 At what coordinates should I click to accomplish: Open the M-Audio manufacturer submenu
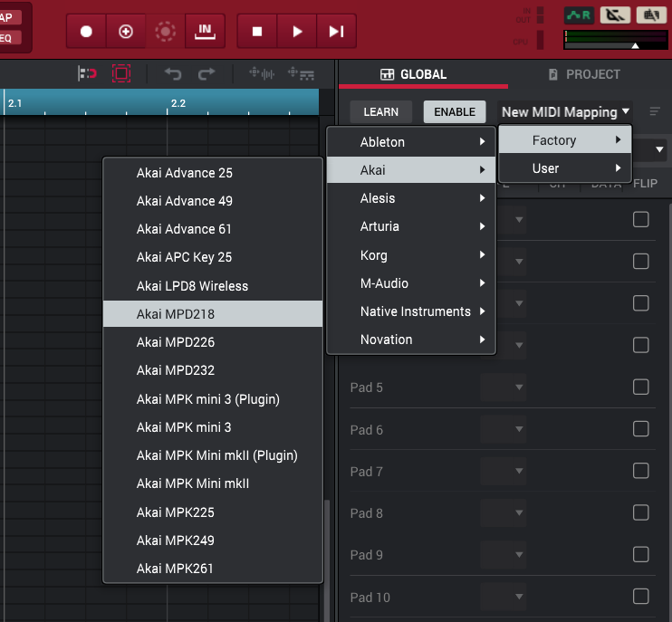[411, 283]
